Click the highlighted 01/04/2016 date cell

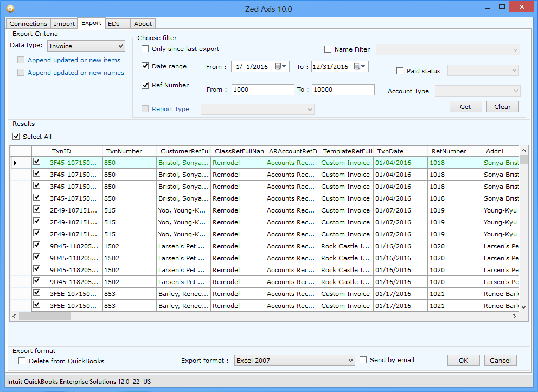click(x=400, y=163)
